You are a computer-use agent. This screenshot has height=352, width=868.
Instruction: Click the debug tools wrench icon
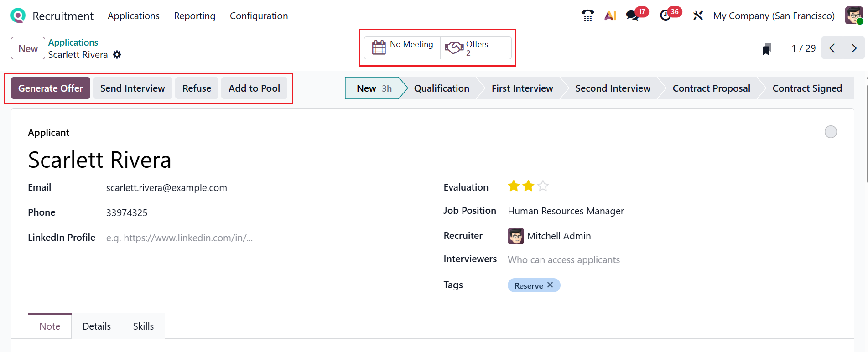click(x=698, y=16)
